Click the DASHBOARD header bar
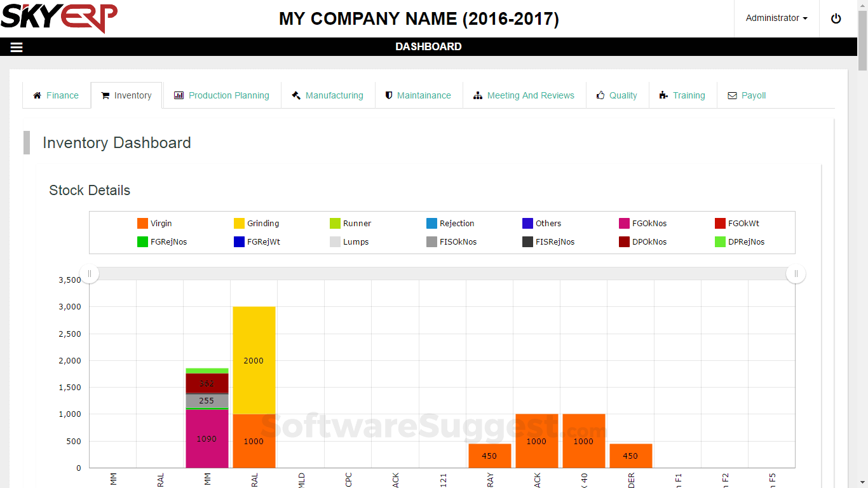This screenshot has height=488, width=868. (429, 46)
